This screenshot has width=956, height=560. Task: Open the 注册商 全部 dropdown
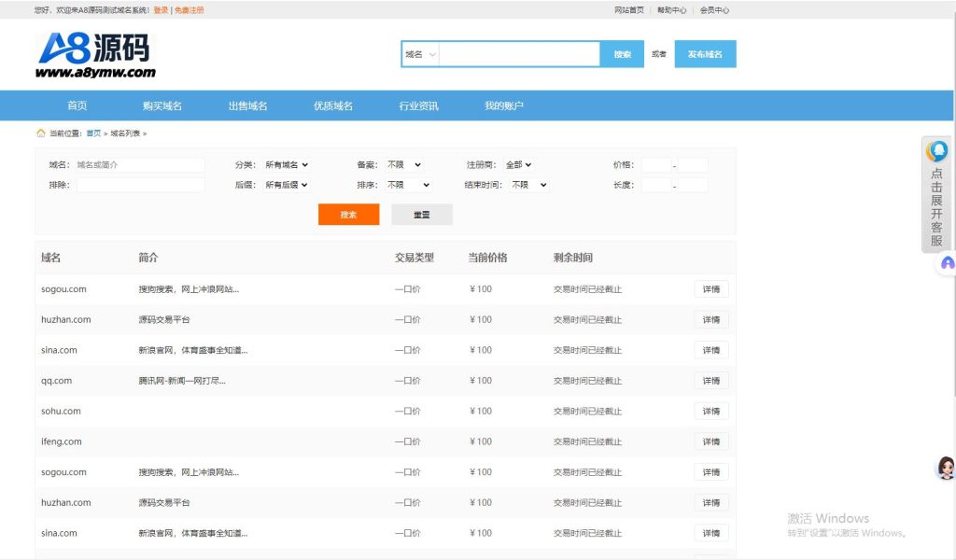[518, 164]
